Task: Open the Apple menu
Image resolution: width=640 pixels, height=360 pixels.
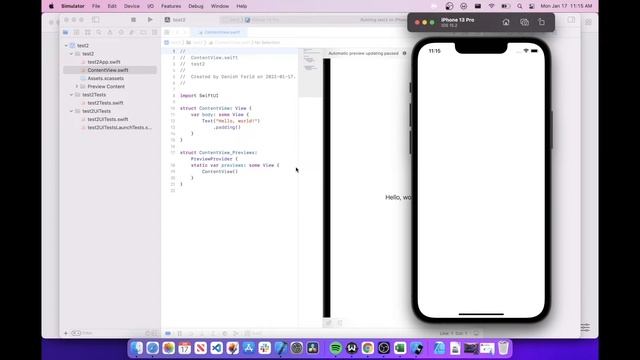Action: pyautogui.click(x=51, y=6)
